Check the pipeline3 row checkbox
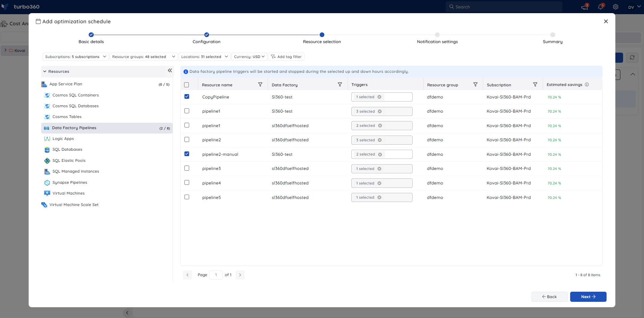Viewport: 644px width, 318px height. coord(187,168)
